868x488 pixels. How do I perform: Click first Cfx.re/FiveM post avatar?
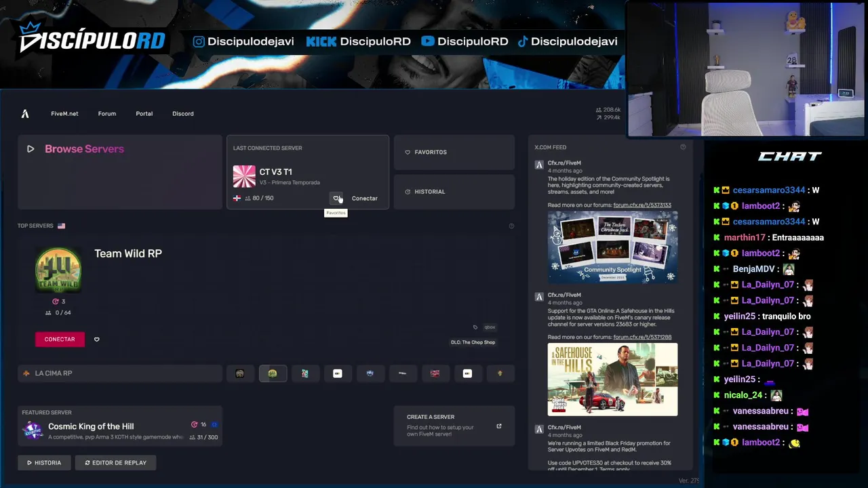pyautogui.click(x=539, y=165)
